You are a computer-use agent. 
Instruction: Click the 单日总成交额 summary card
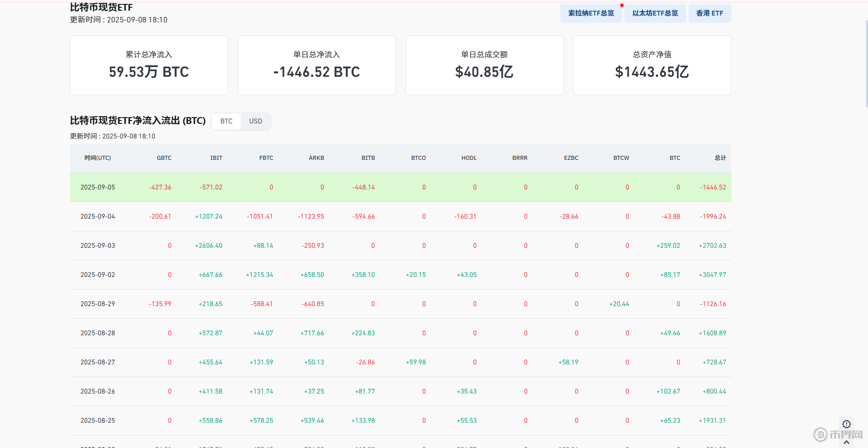[484, 65]
